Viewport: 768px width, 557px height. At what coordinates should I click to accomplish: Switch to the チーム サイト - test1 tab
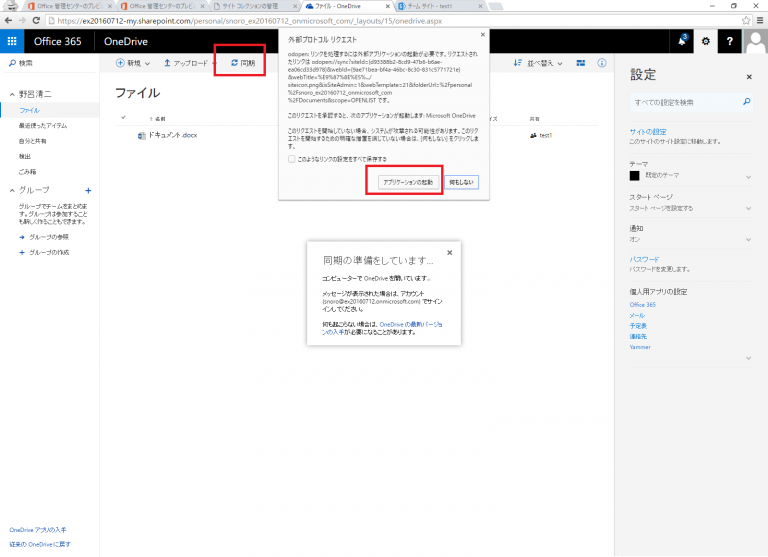point(438,6)
